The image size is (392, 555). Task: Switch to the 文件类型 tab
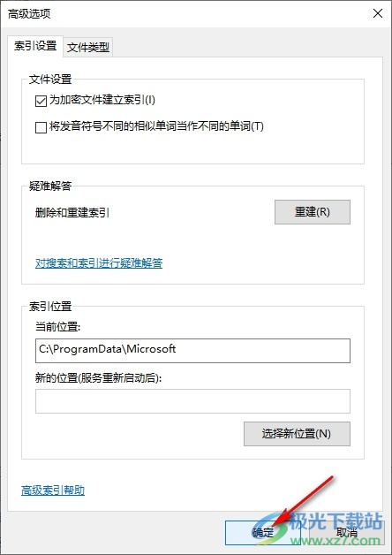coord(88,47)
